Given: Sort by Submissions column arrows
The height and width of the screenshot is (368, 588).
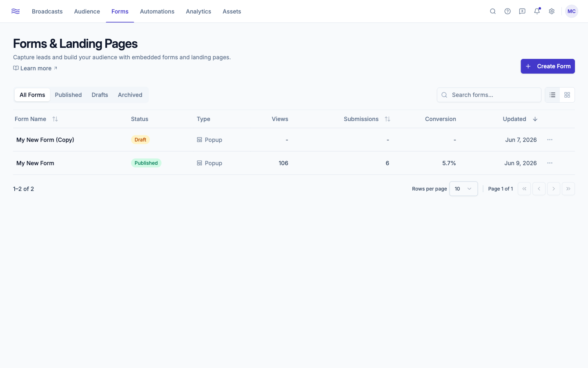Looking at the screenshot, I should (x=388, y=119).
